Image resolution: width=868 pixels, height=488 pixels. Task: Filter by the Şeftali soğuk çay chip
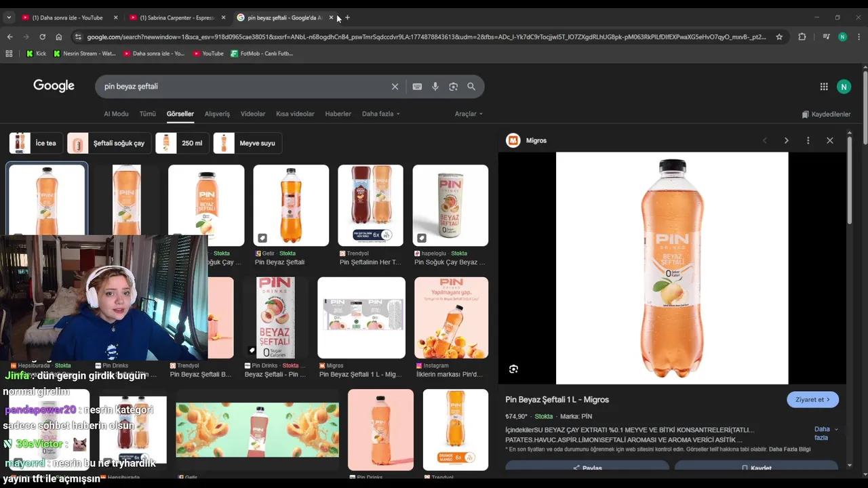point(109,143)
